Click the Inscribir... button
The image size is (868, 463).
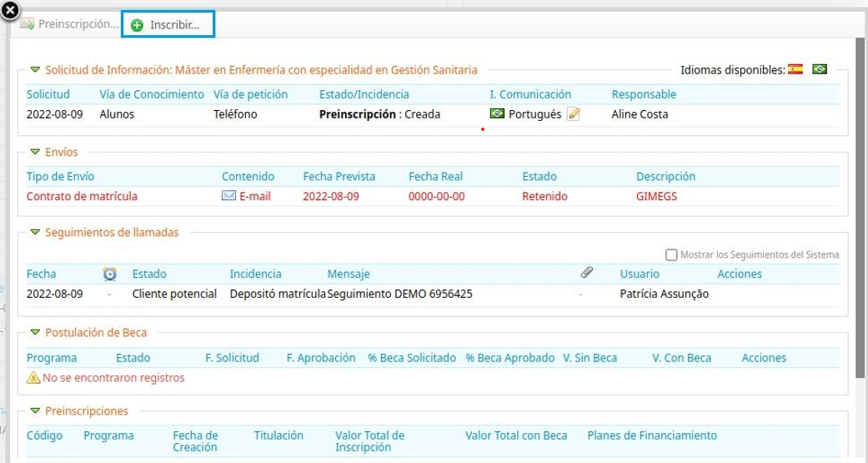pyautogui.click(x=168, y=25)
